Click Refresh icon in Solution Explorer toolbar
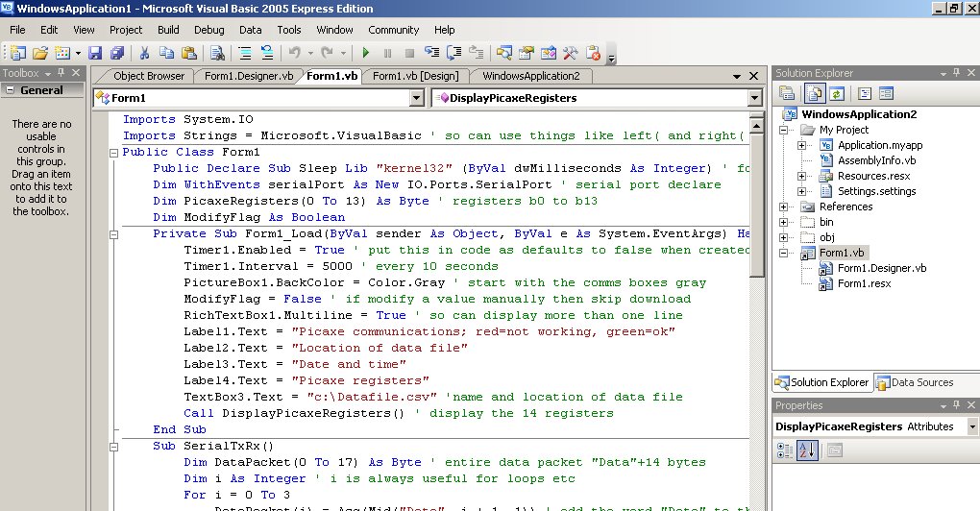The height and width of the screenshot is (511, 980). click(x=837, y=94)
